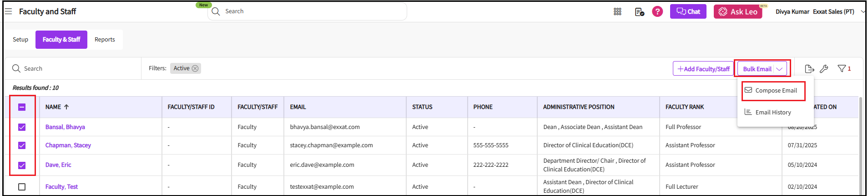The width and height of the screenshot is (868, 196).
Task: Click the filter funnel icon
Action: pos(842,68)
